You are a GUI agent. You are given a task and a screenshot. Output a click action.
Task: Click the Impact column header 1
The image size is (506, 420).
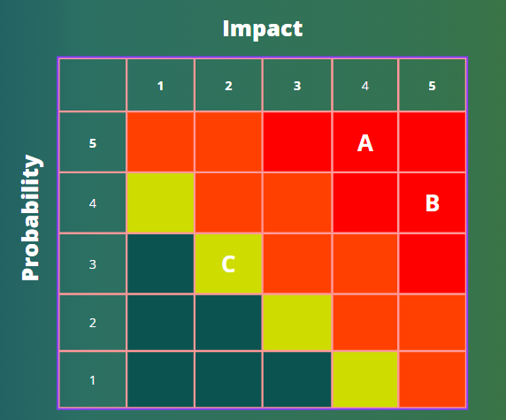pyautogui.click(x=160, y=86)
